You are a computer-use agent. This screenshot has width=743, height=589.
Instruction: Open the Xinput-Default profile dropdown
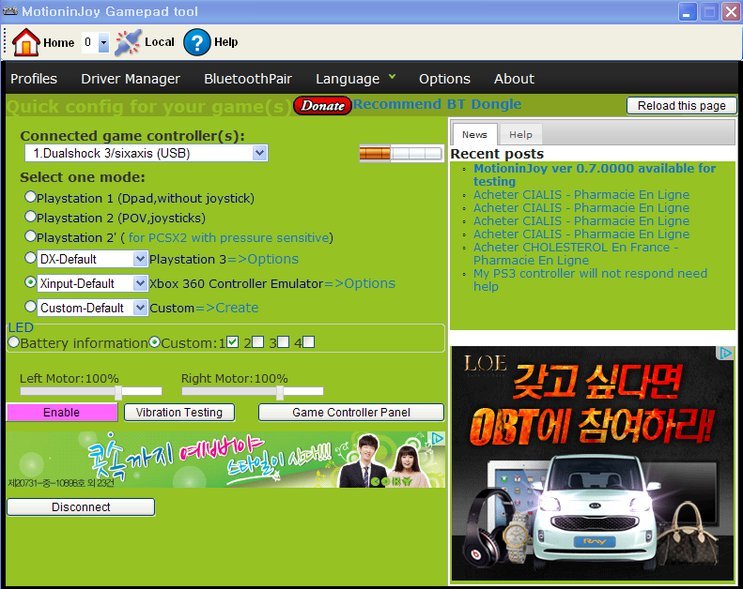(140, 283)
